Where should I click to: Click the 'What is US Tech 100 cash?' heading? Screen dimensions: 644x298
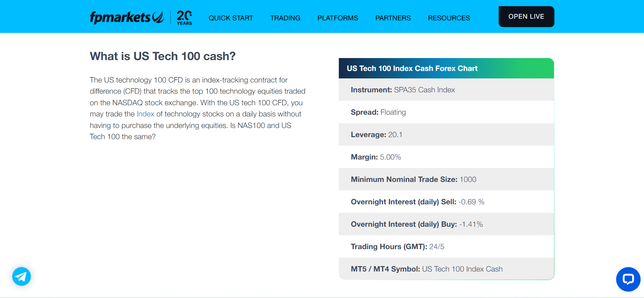[163, 56]
